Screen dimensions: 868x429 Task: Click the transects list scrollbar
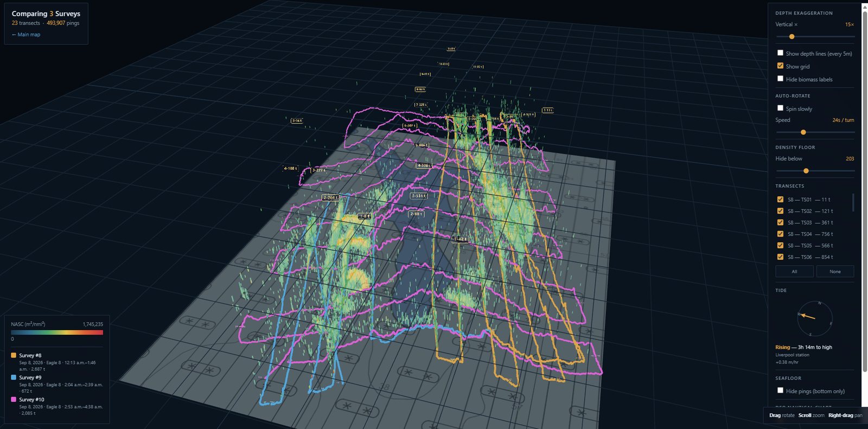(x=853, y=202)
